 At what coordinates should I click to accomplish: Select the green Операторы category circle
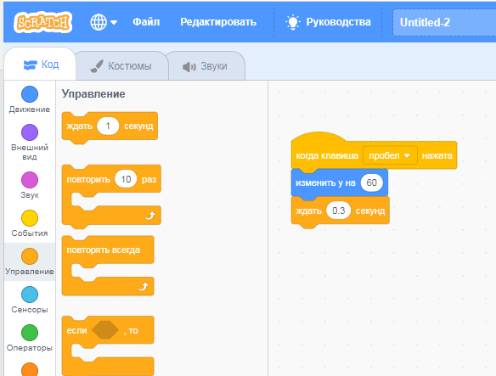point(29,333)
